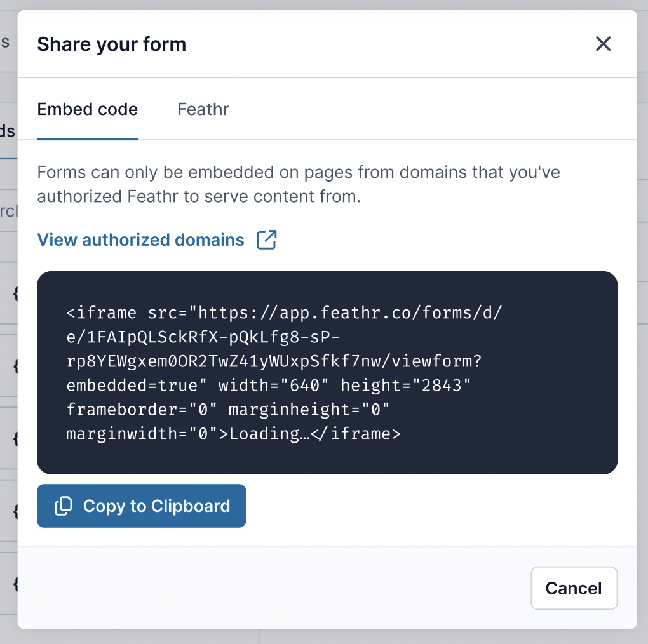Close the Share your form dialog
The image size is (648, 644).
[603, 43]
